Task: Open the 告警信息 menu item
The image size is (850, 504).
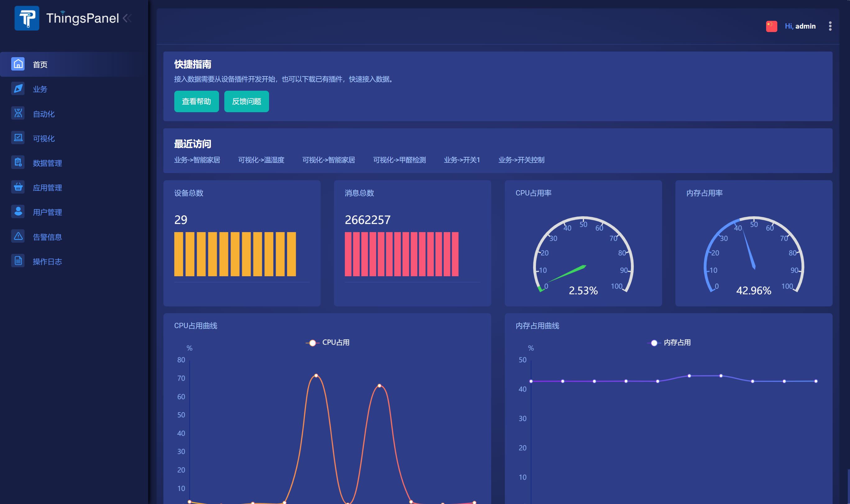Action: (74, 237)
